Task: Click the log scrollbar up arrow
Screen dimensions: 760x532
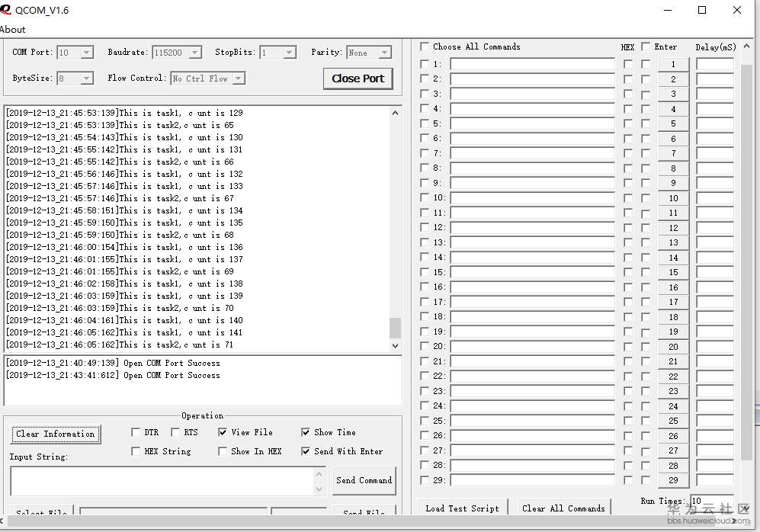Action: 395,113
